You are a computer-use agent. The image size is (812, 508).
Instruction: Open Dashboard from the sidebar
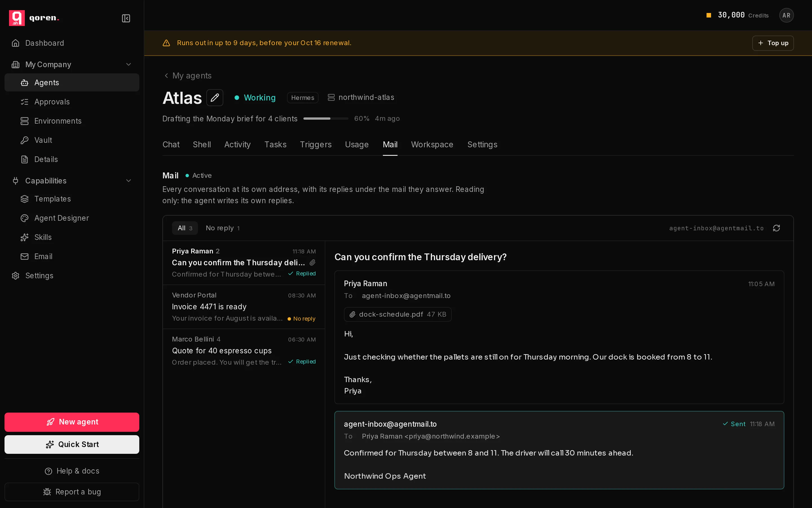(x=72, y=43)
